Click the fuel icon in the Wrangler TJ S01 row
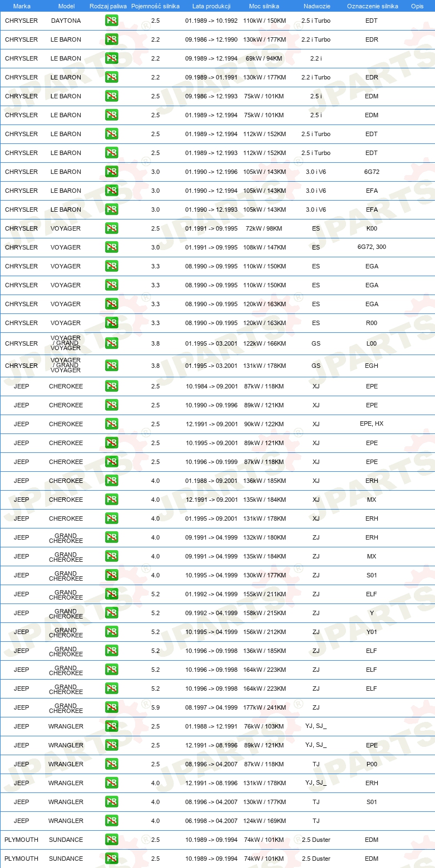Screen dimensions: 435x868 tap(111, 802)
